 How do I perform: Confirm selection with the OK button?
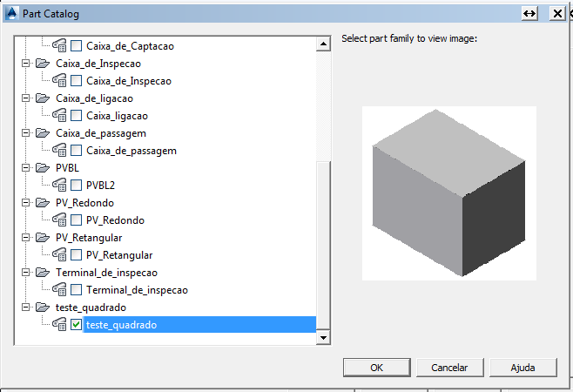coord(377,368)
